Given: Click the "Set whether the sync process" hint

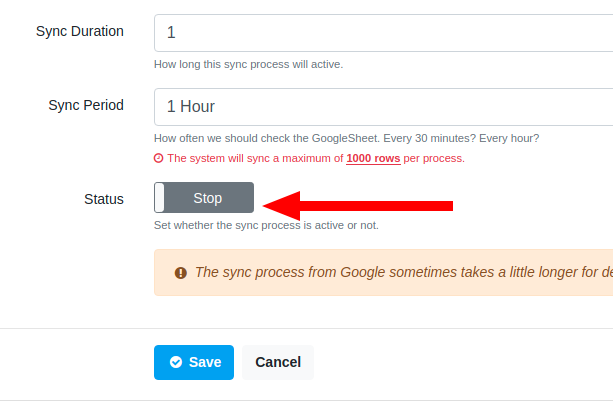Looking at the screenshot, I should coord(266,225).
